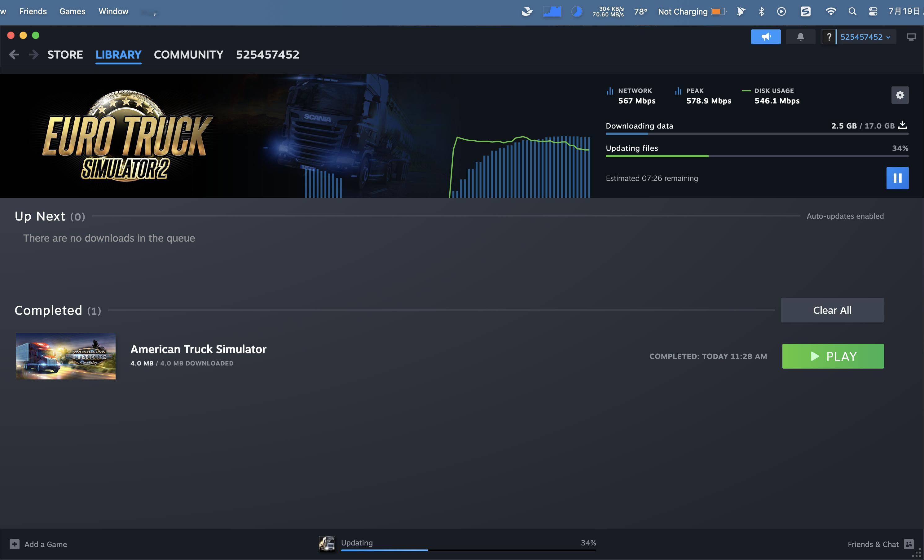Click the 'Up Next (0)' heading
This screenshot has height=560, width=924.
tap(50, 216)
